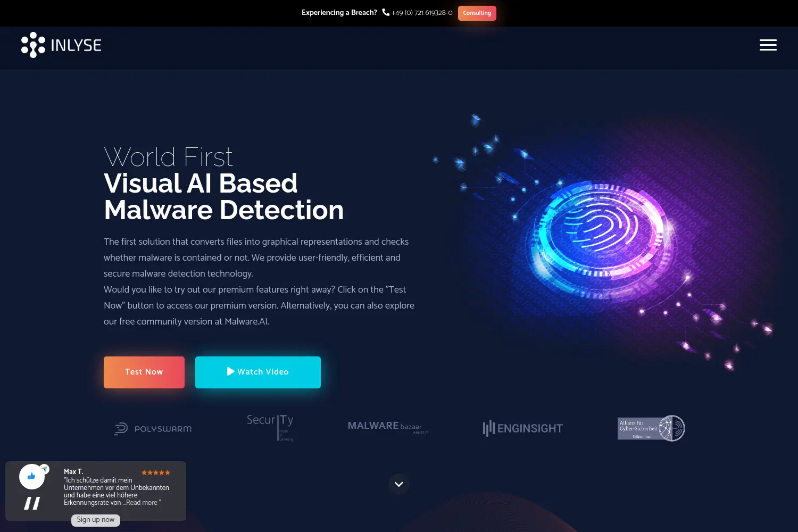Viewport: 798px width, 532px height.
Task: Click the "World First" heading text
Action: point(168,157)
